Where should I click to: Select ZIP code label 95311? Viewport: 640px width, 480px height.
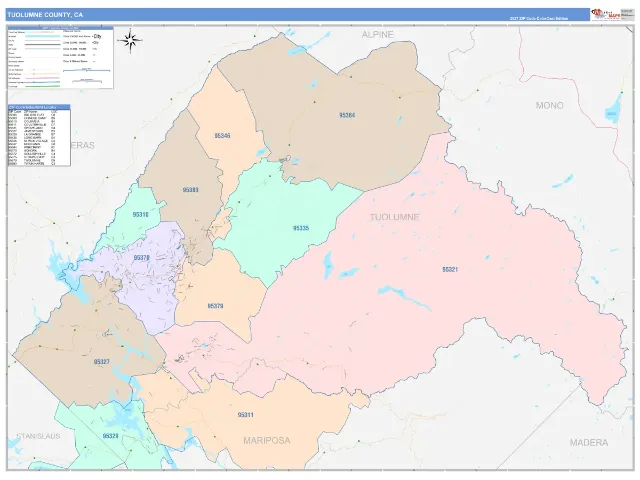click(x=245, y=415)
